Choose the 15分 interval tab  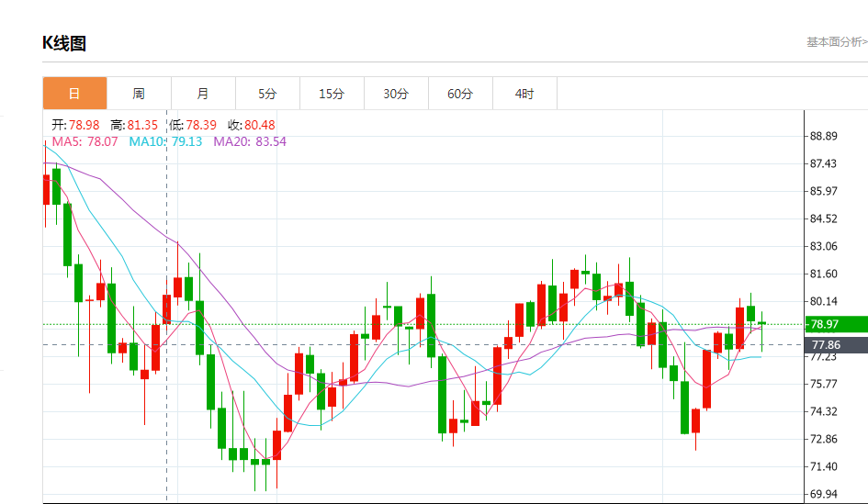[332, 94]
